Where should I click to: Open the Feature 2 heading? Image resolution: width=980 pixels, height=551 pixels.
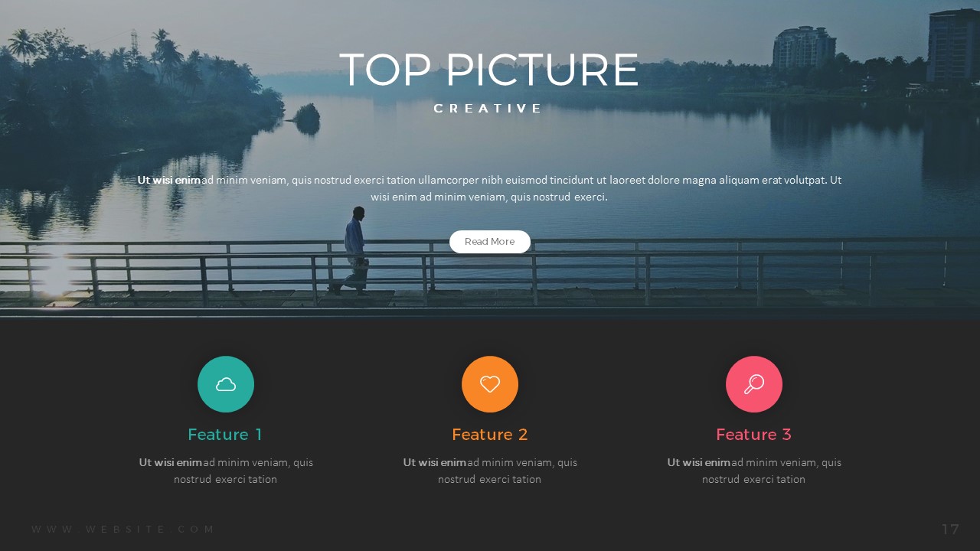(490, 435)
